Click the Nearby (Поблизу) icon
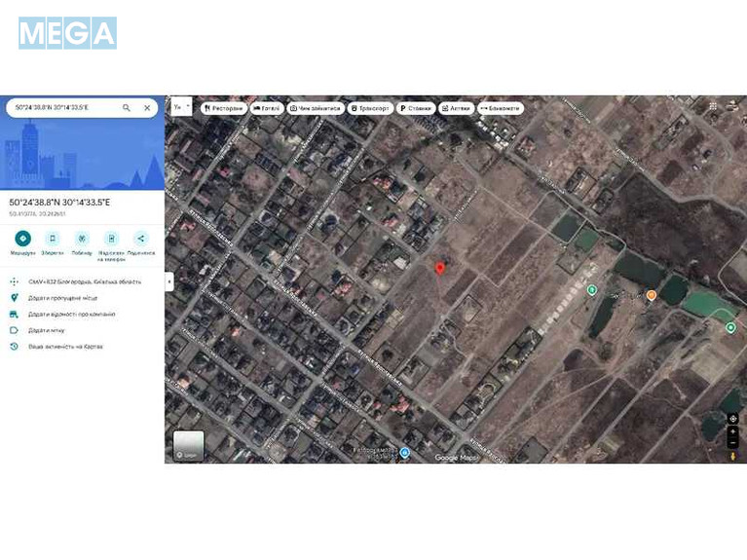This screenshot has height=560, width=747. point(82,239)
